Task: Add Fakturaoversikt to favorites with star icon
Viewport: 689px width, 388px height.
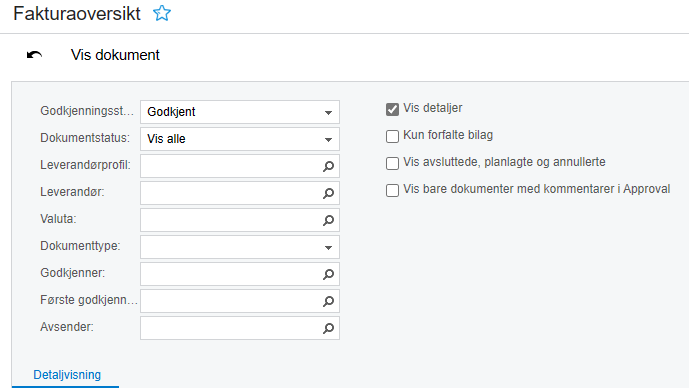Action: coord(162,13)
